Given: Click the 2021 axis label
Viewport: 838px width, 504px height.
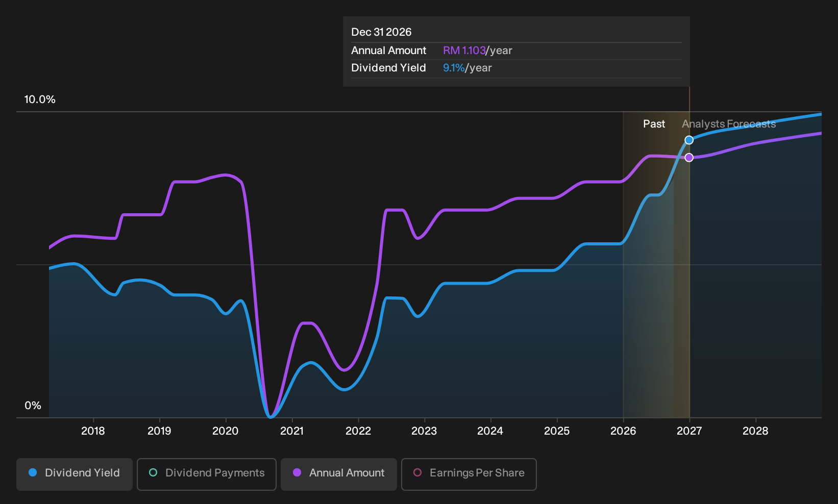Looking at the screenshot, I should click(x=292, y=431).
